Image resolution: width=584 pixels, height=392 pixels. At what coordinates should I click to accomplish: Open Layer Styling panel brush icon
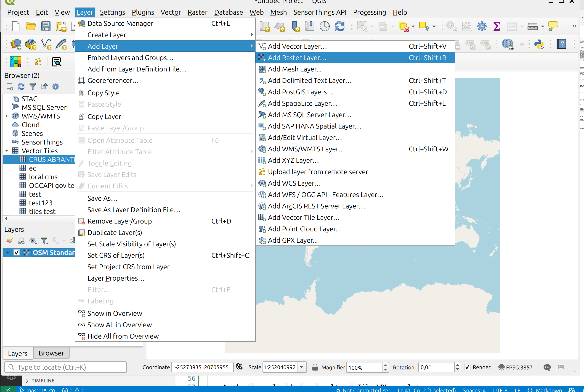(10, 240)
